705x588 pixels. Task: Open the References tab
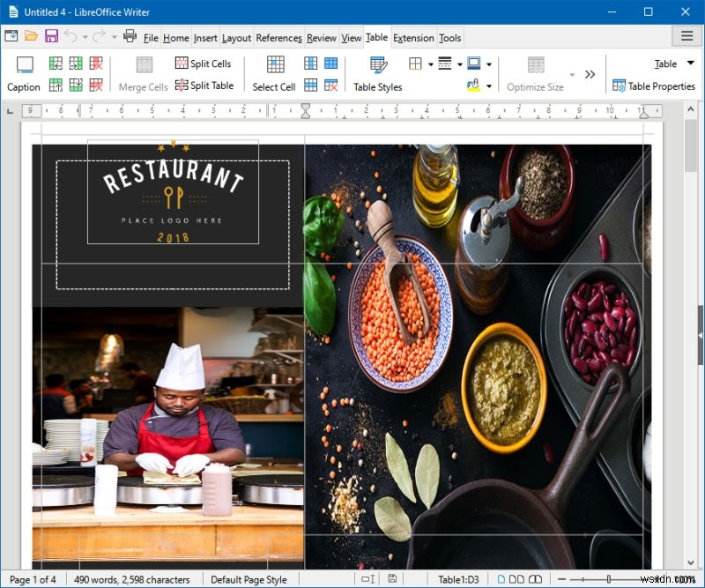tap(278, 38)
